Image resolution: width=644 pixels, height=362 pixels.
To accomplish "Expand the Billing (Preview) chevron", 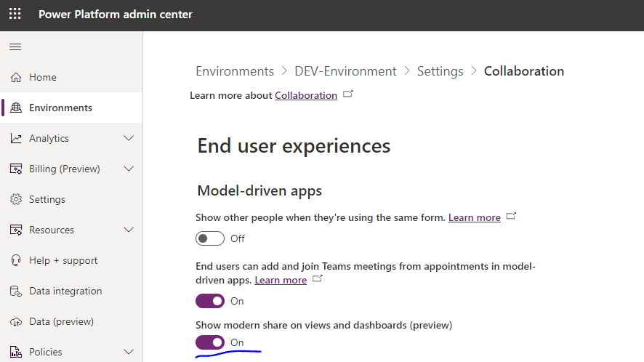I will [x=129, y=169].
